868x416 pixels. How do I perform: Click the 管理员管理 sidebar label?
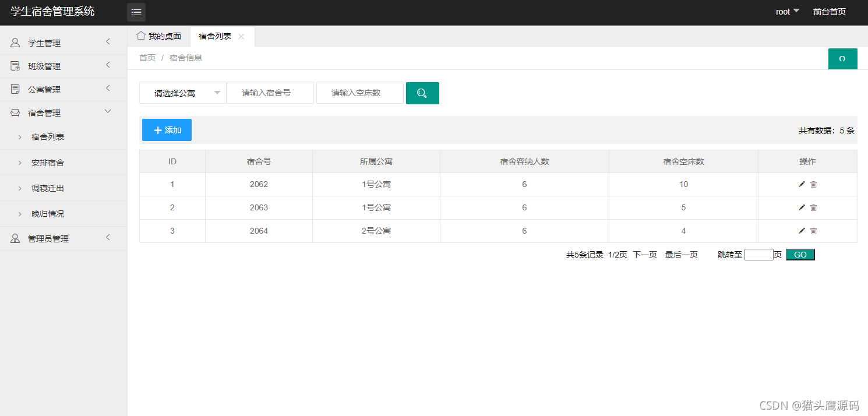pyautogui.click(x=48, y=239)
